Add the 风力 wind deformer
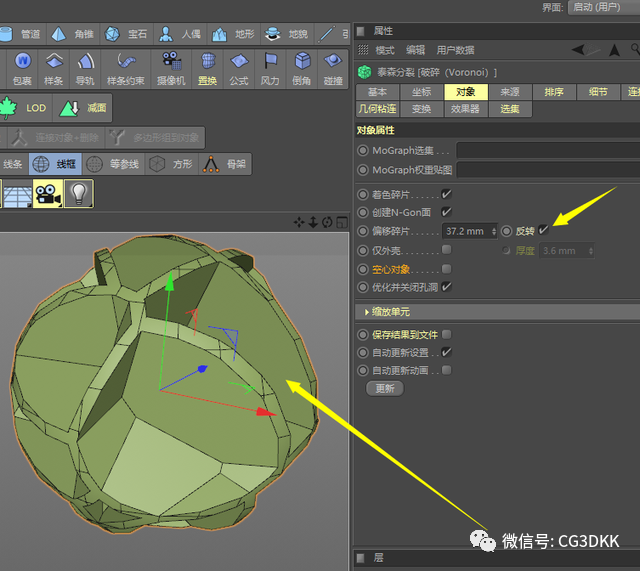Screen dimensions: 640x571 click(270, 68)
